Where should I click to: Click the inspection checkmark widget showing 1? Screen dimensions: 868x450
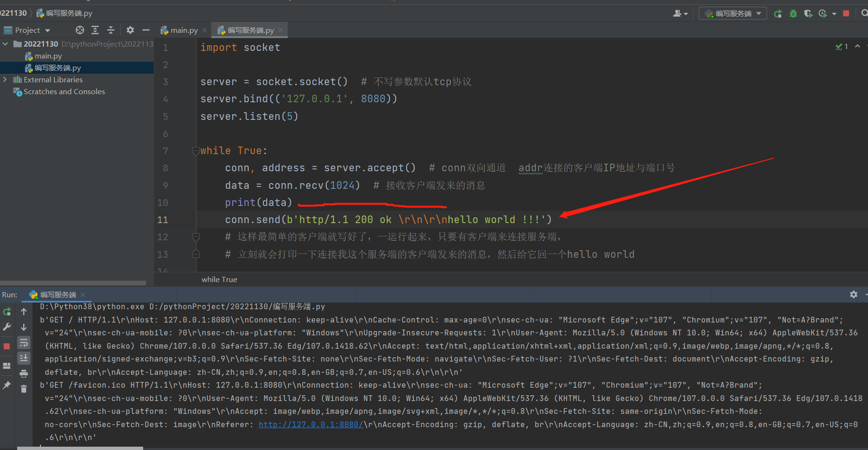point(842,47)
